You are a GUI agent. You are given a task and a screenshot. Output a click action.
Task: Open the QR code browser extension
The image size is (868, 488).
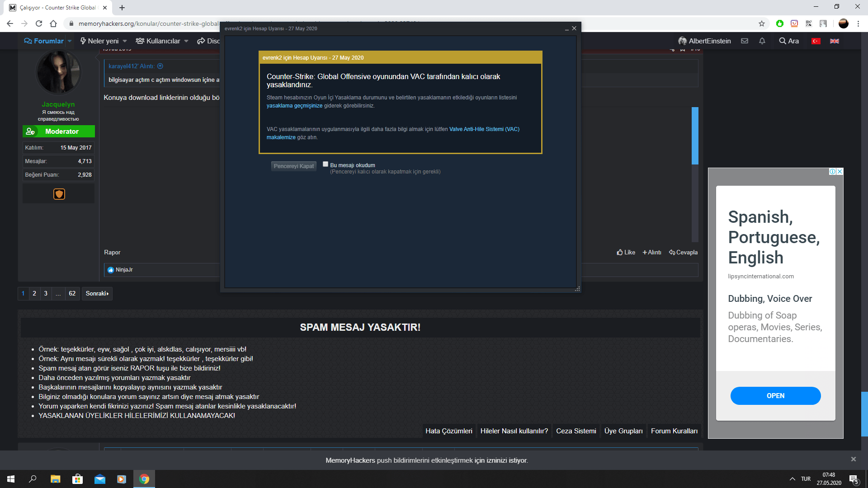[809, 23]
